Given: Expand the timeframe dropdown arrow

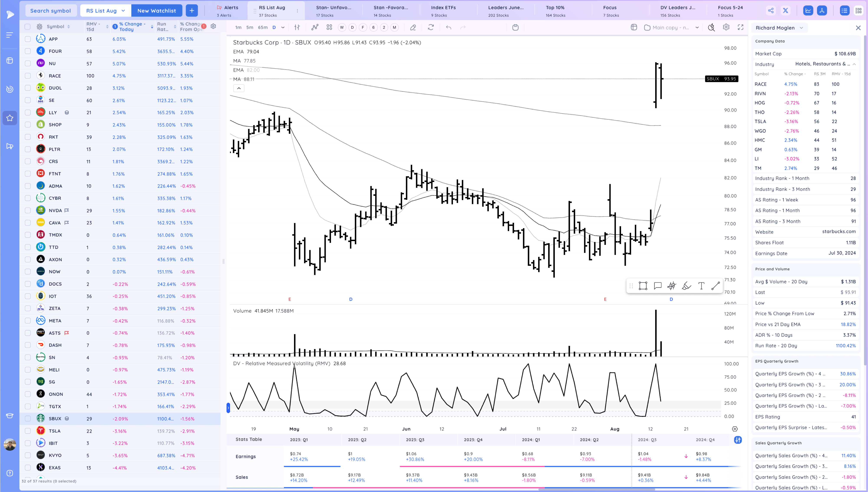Looking at the screenshot, I should coord(283,27).
